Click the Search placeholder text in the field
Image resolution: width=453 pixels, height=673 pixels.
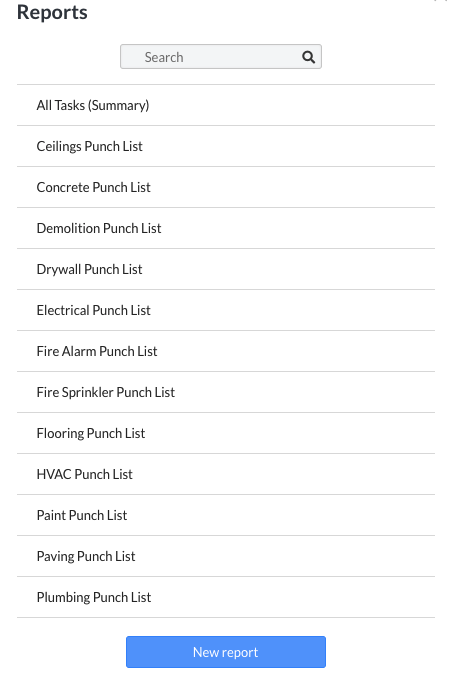tap(164, 57)
